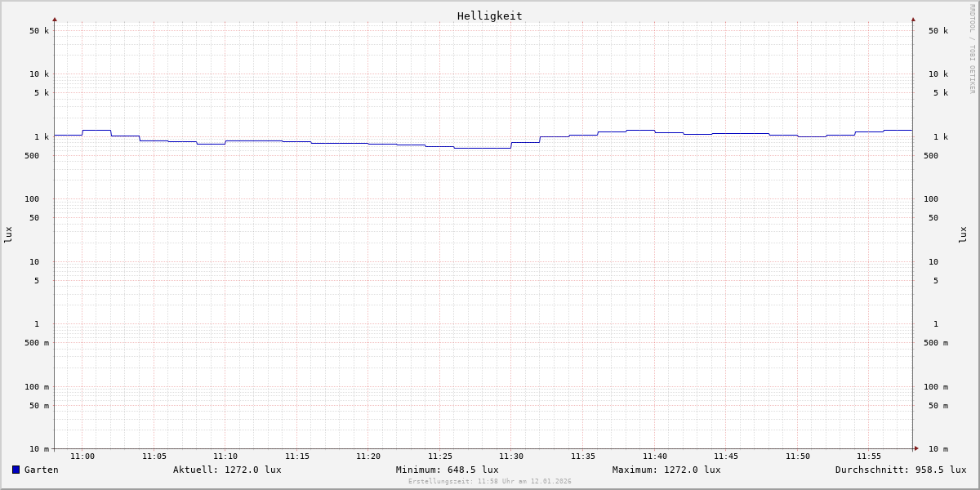This screenshot has width=980, height=490.
Task: Click the Minimum: 648.5 lux value
Action: 447,470
